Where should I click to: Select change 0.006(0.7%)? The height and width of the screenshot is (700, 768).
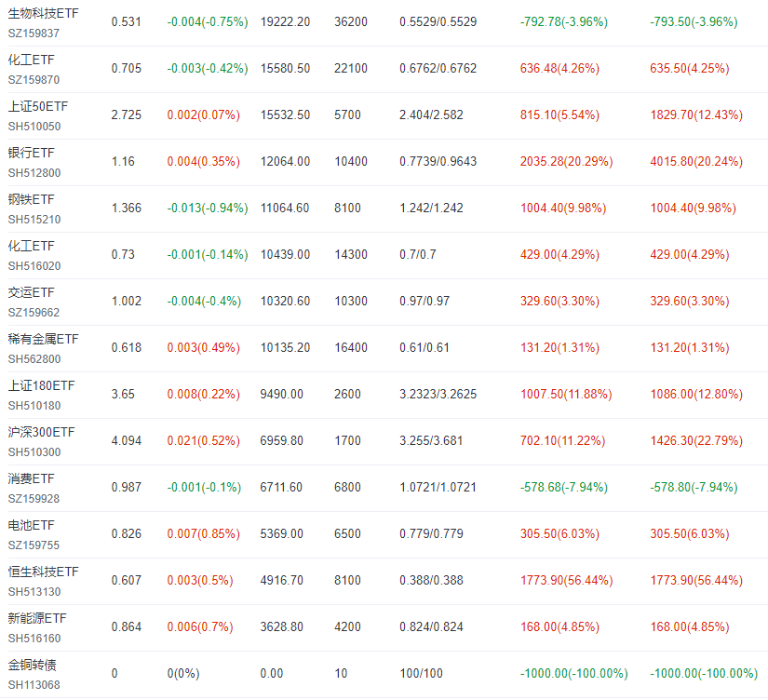[x=200, y=627]
